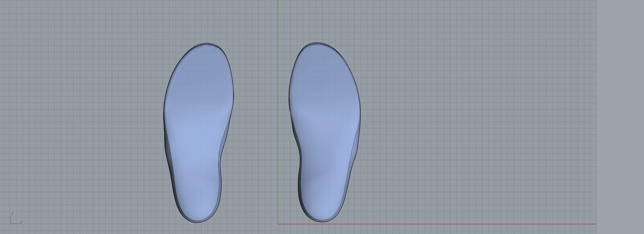Image resolution: width=644 pixels, height=234 pixels.
Task: Click the origin where red and green axes meet
Action: click(x=278, y=224)
